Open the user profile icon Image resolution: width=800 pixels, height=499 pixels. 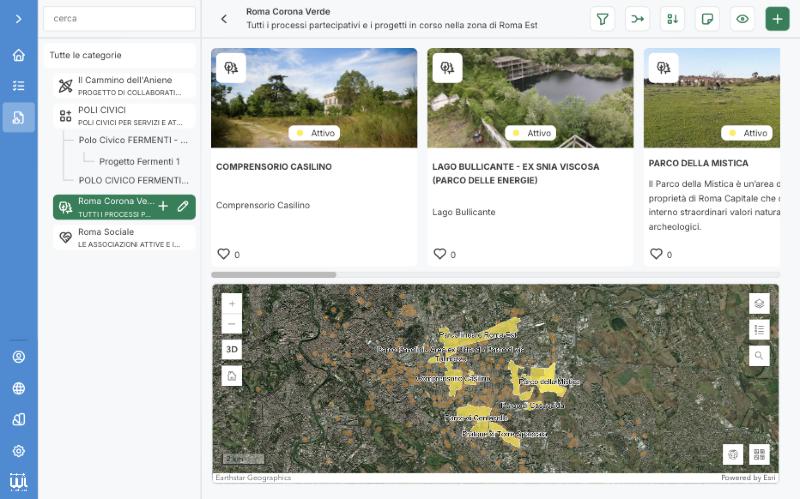(18, 357)
